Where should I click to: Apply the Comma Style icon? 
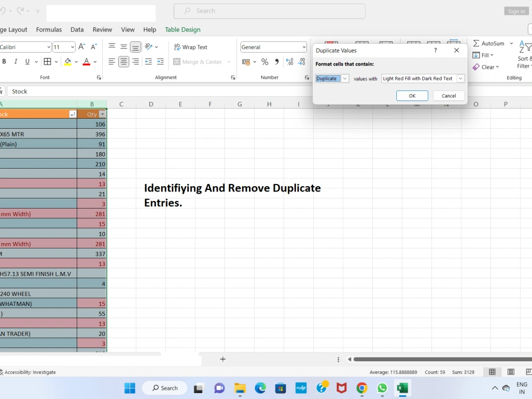point(276,62)
